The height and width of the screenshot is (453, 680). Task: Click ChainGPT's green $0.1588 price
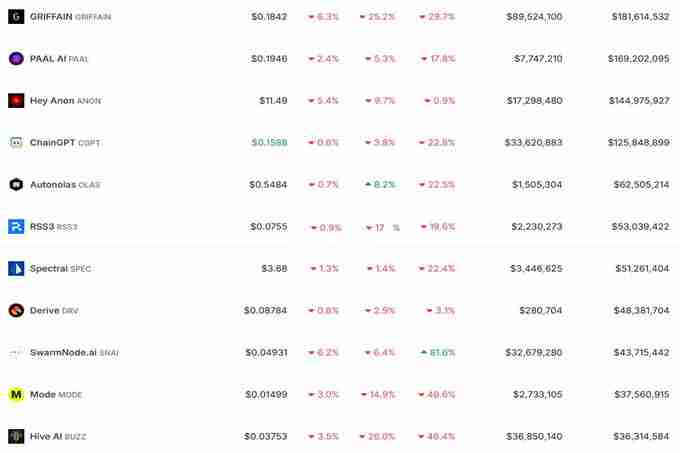click(269, 143)
